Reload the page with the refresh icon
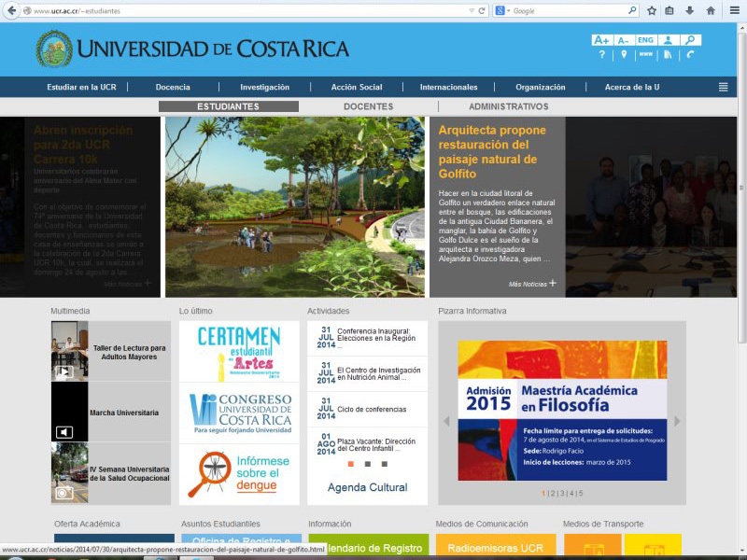The width and height of the screenshot is (747, 560). [x=482, y=10]
